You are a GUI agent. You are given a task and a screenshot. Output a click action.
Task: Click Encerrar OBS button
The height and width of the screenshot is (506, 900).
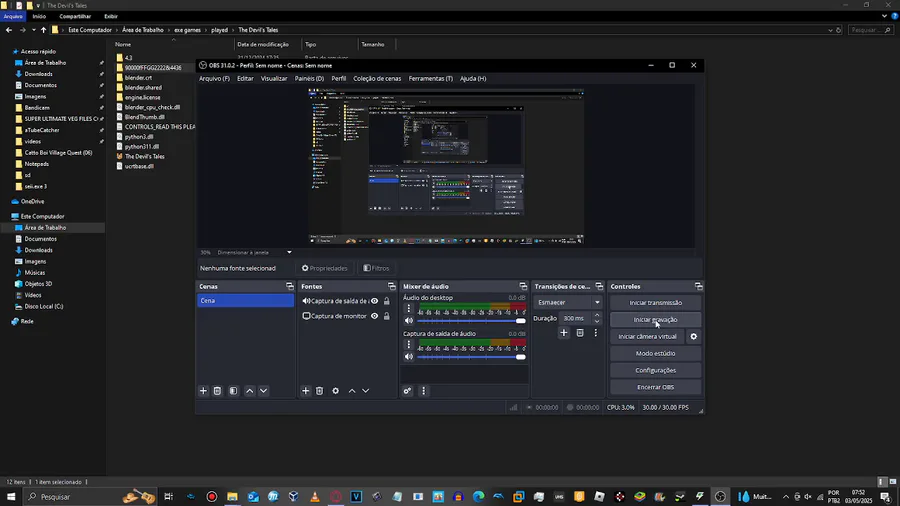(655, 387)
